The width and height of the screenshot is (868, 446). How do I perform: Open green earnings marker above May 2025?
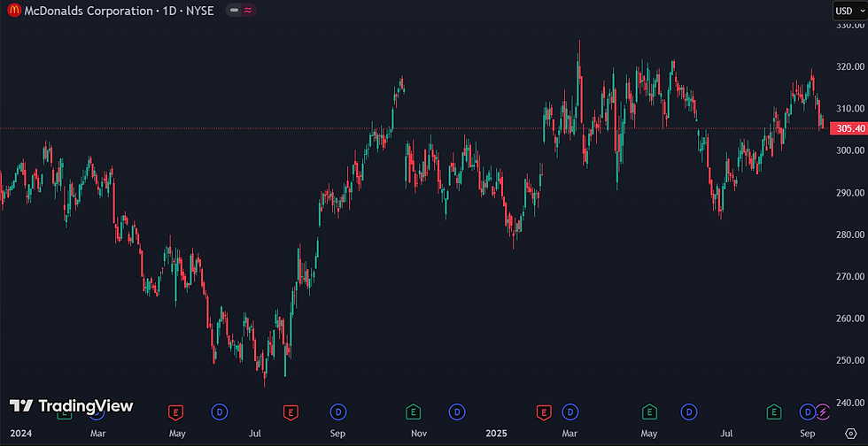[x=649, y=411]
